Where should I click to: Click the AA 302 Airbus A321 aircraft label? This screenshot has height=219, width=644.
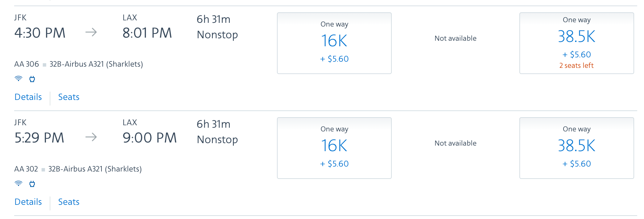click(95, 169)
